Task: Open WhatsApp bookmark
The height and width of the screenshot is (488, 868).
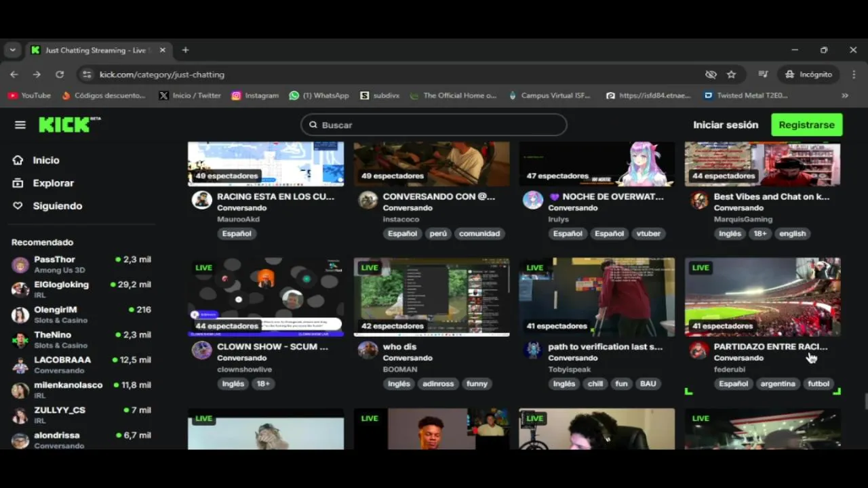Action: [x=319, y=96]
